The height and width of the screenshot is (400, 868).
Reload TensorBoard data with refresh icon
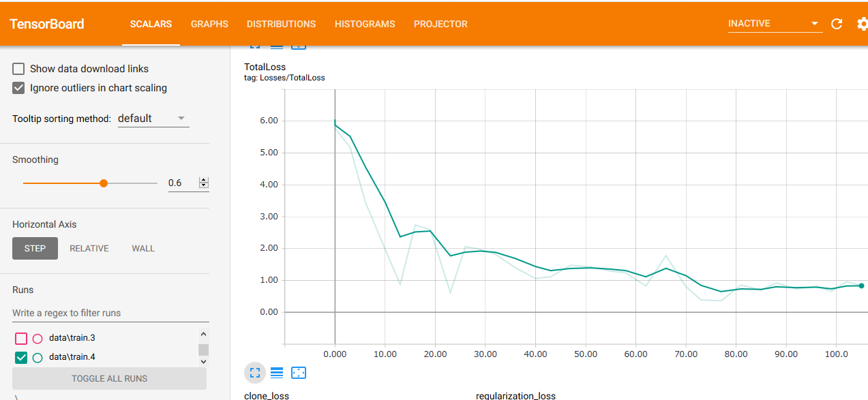coord(837,24)
